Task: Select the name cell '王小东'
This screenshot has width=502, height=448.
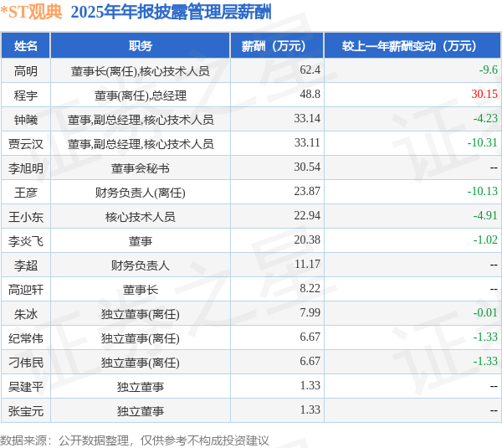Action: pyautogui.click(x=26, y=217)
